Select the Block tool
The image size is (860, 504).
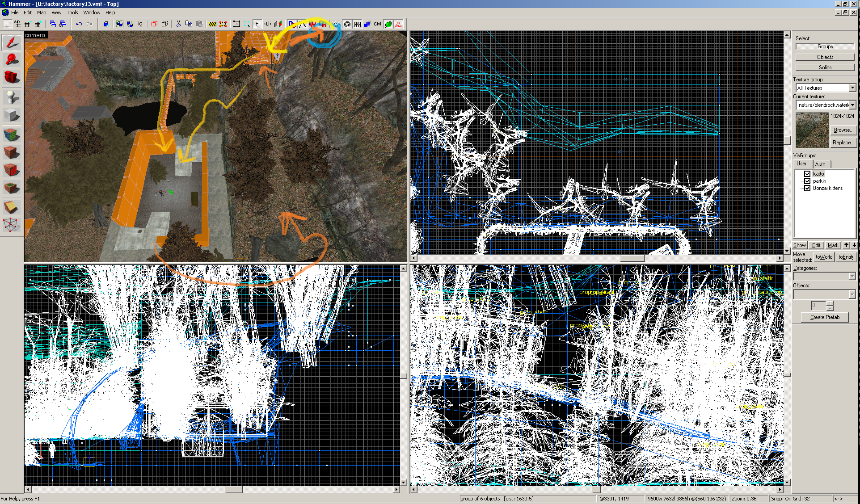click(12, 115)
